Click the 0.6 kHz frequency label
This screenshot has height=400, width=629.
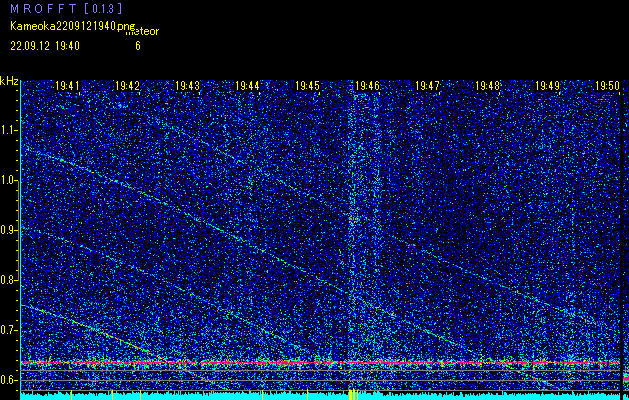[x=9, y=380]
